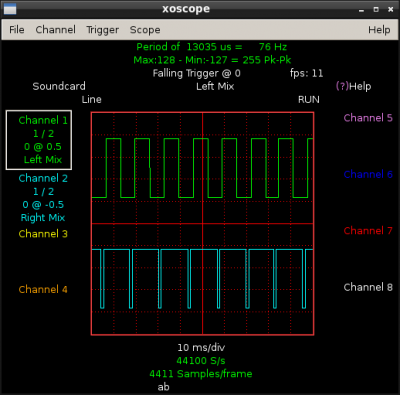Screen dimensions: 400x395
Task: Minimize the xoscope window
Action: [361, 10]
